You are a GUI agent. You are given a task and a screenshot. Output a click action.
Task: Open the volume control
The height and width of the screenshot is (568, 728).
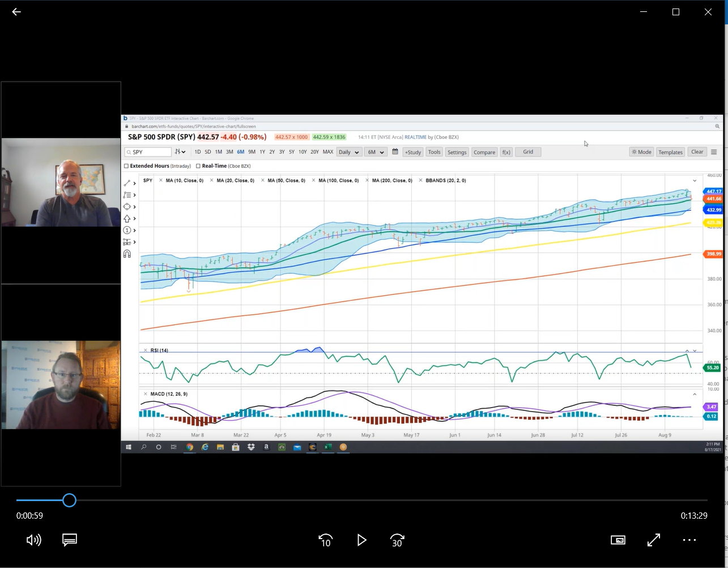(33, 540)
